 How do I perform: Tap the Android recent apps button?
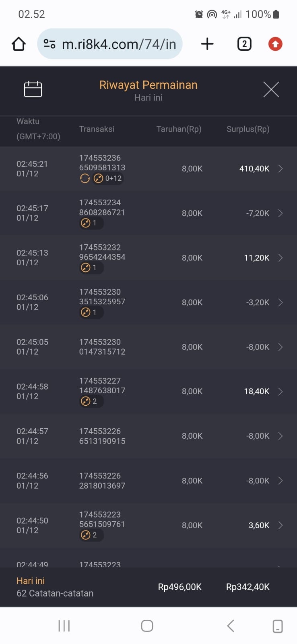point(64,626)
